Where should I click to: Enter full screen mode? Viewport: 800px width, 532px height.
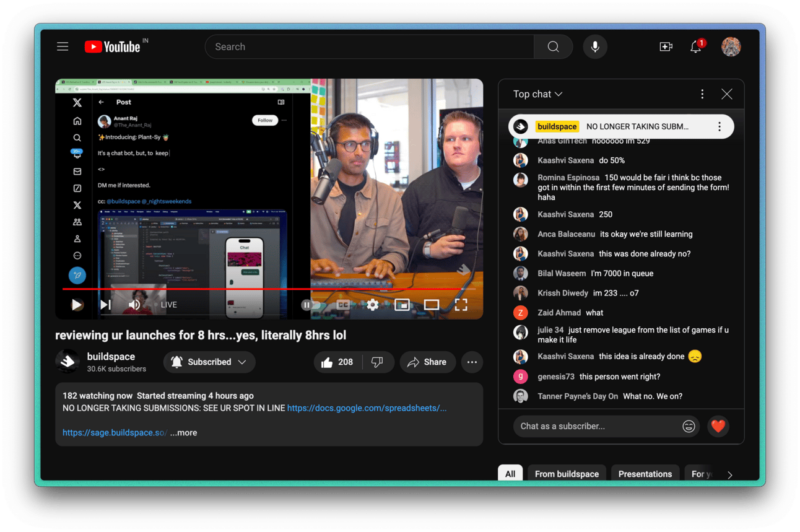(x=461, y=305)
